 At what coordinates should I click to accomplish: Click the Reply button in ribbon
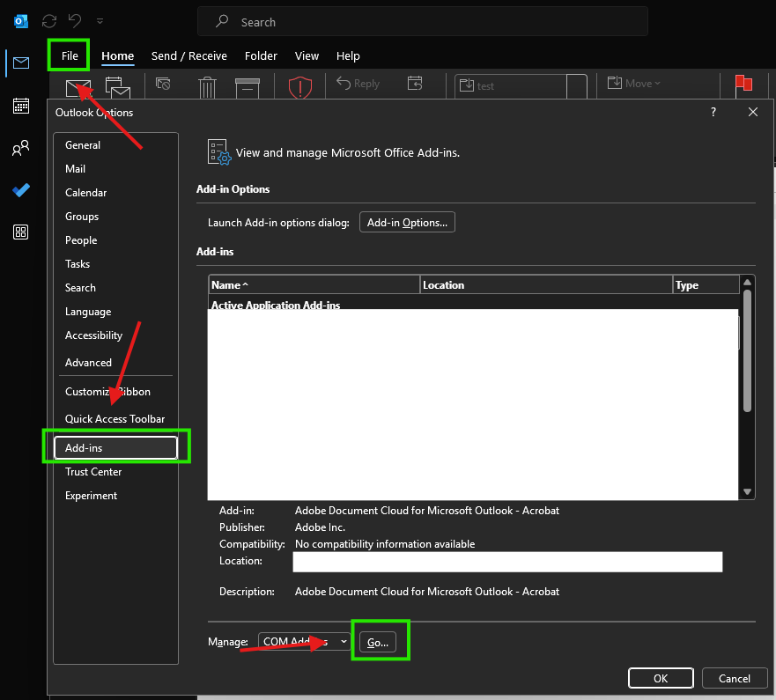point(358,84)
